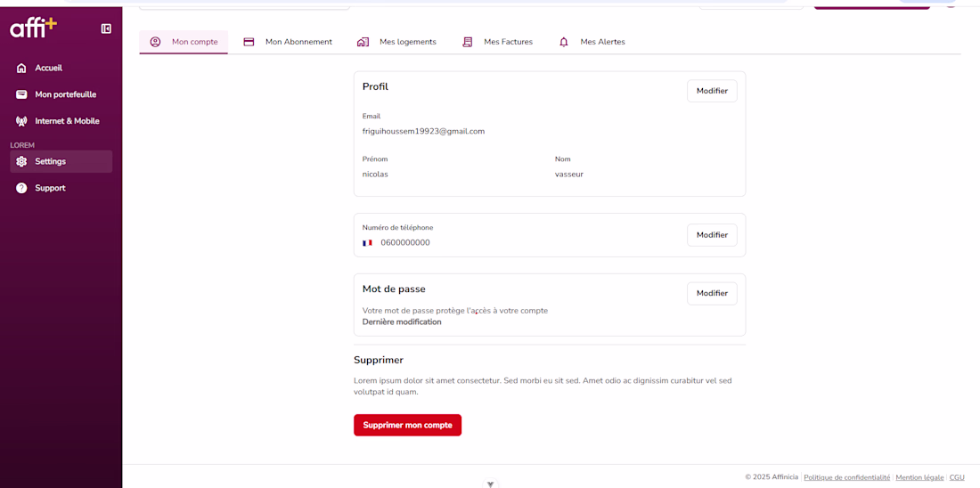The width and height of the screenshot is (980, 488).
Task: Click Modifier for Numéro de téléphone
Action: pyautogui.click(x=712, y=235)
